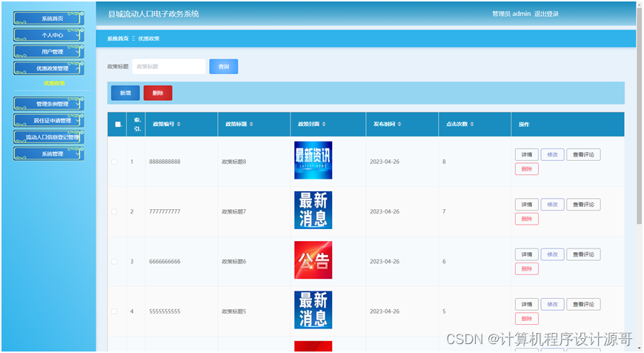Select the 优惠政策 submenu item
The height and width of the screenshot is (353, 644).
54,83
